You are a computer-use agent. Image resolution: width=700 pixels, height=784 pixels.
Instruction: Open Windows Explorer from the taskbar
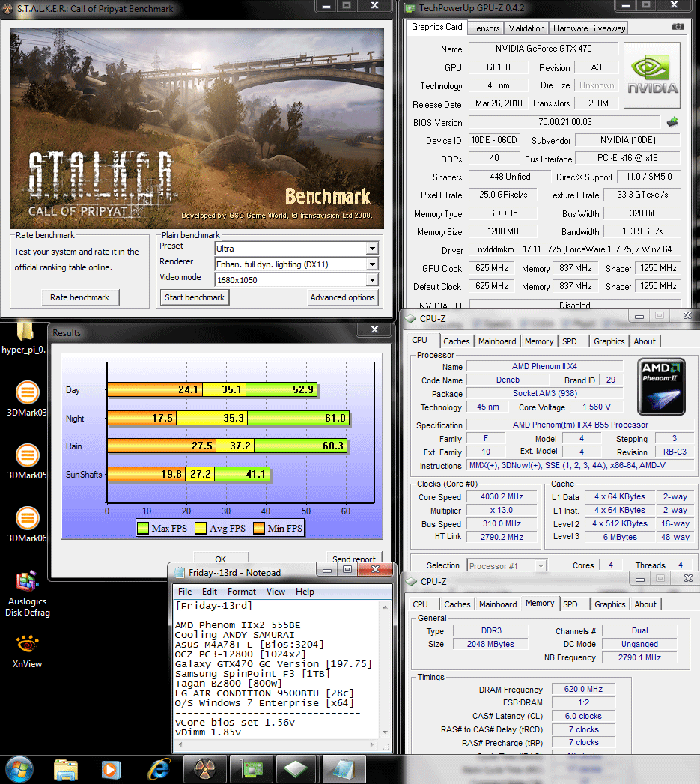pos(66,770)
